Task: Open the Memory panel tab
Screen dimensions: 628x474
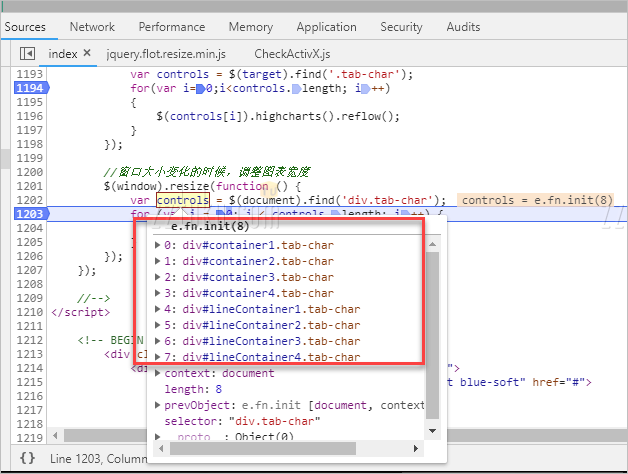Action: coord(250,27)
